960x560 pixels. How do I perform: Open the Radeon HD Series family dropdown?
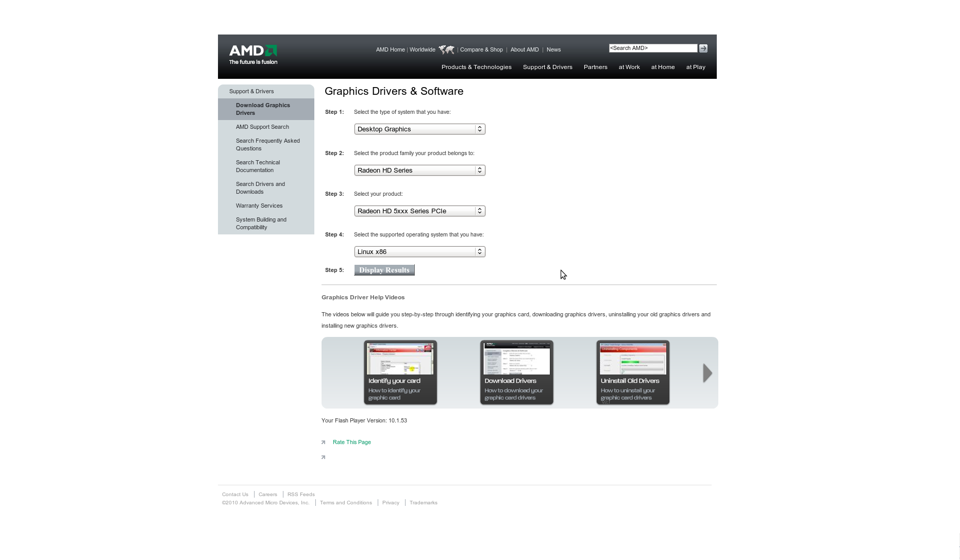419,170
